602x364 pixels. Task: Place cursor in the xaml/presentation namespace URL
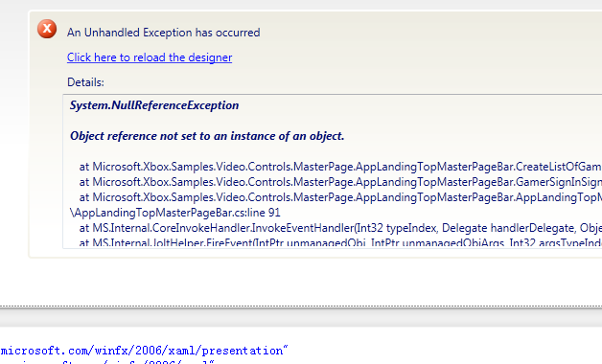(x=144, y=351)
